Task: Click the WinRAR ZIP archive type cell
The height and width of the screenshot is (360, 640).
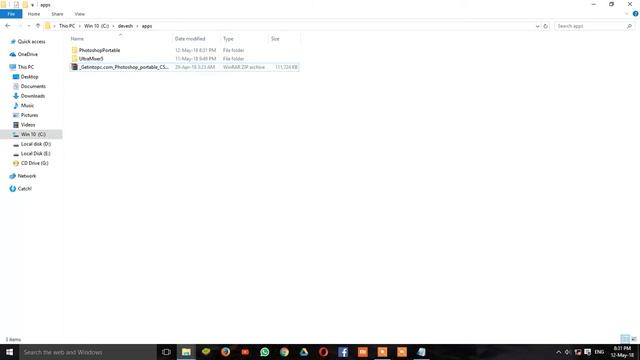Action: pos(244,67)
